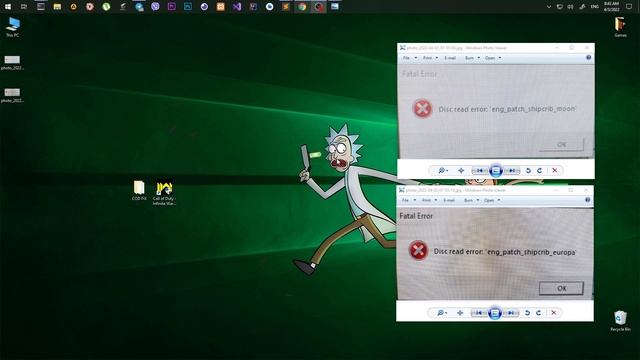640x360 pixels.
Task: Open Print menu in europa error viewer
Action: coord(429,200)
